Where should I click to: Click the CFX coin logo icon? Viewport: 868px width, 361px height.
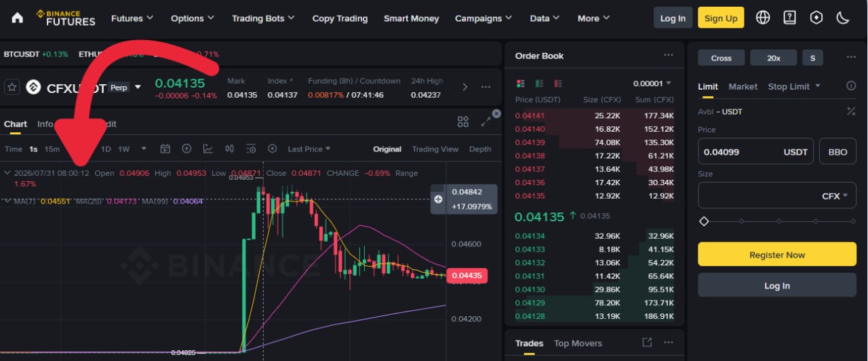[x=33, y=87]
